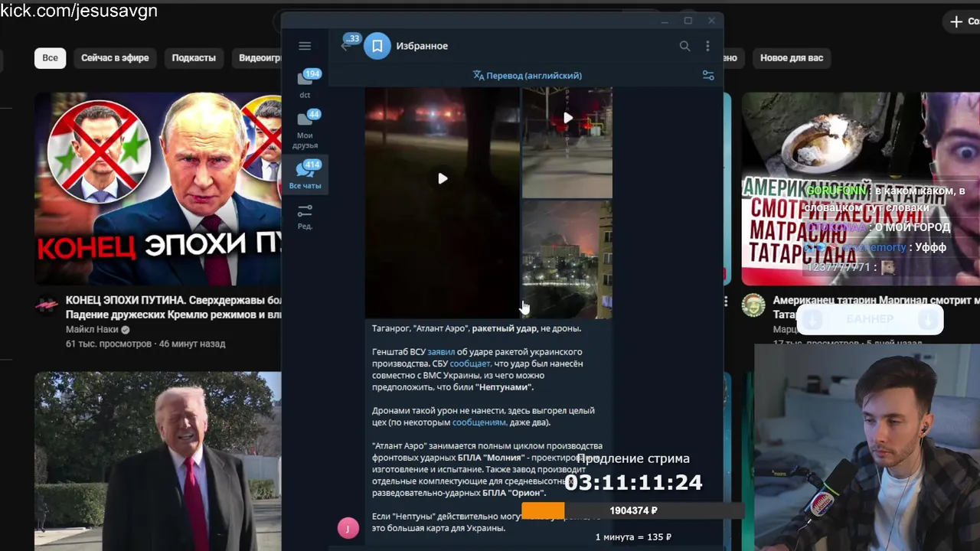Open the Американец татарин Маргинал video title
Image resolution: width=980 pixels, height=551 pixels.
876,308
